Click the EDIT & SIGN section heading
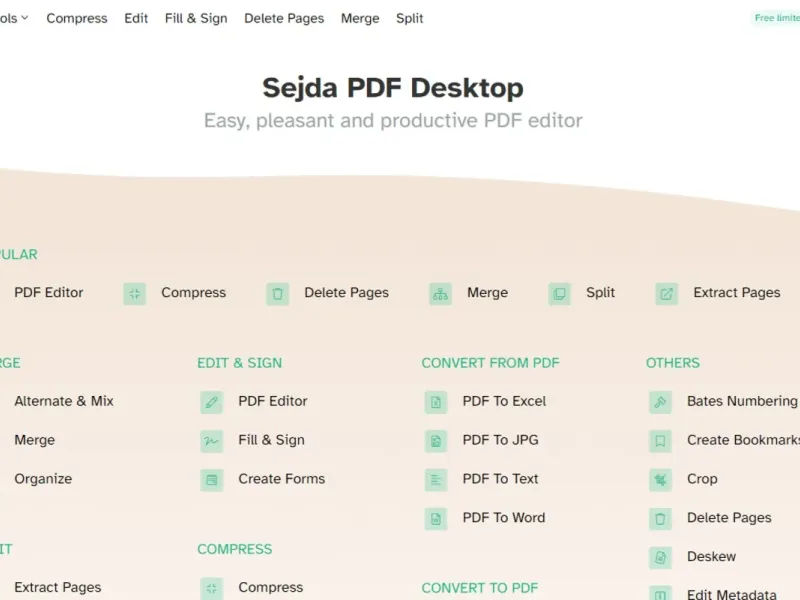The width and height of the screenshot is (800, 600). tap(239, 363)
